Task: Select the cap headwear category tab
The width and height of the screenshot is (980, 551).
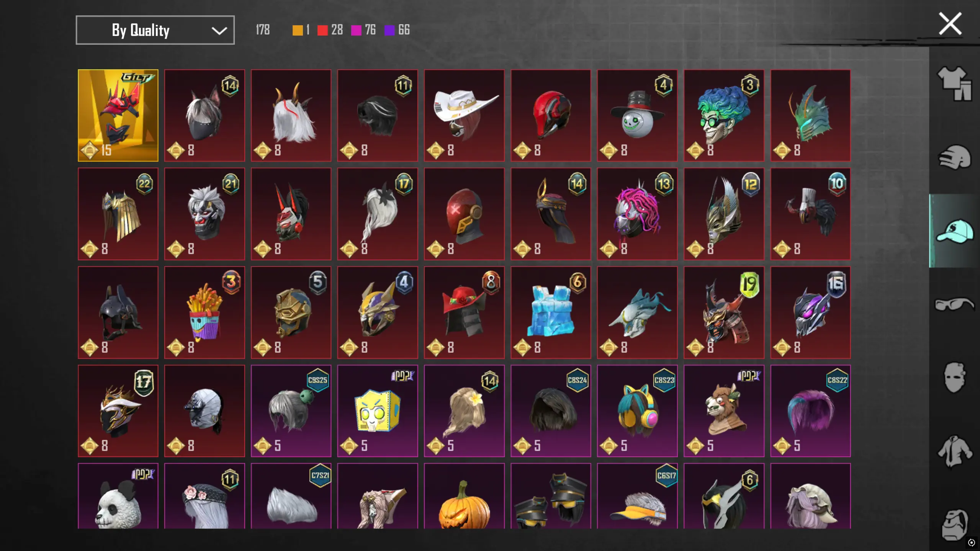Action: [954, 231]
